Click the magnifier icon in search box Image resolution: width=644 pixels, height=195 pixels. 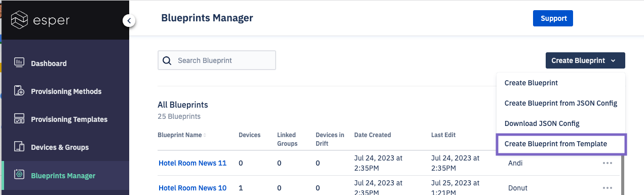click(x=167, y=60)
